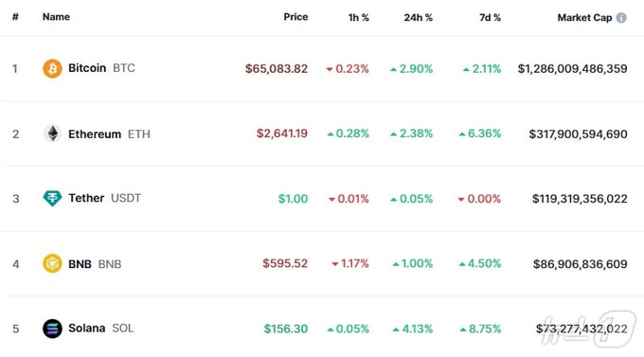Click Bitcoin's $65,083.82 price value

coord(277,68)
